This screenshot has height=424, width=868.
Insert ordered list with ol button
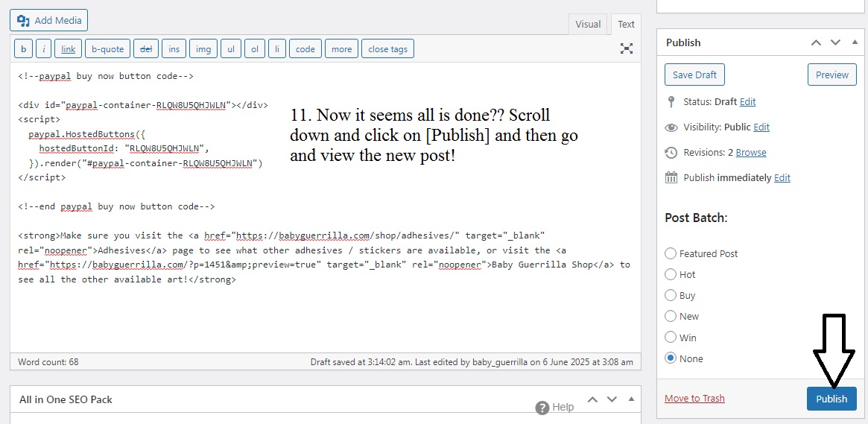coord(255,48)
